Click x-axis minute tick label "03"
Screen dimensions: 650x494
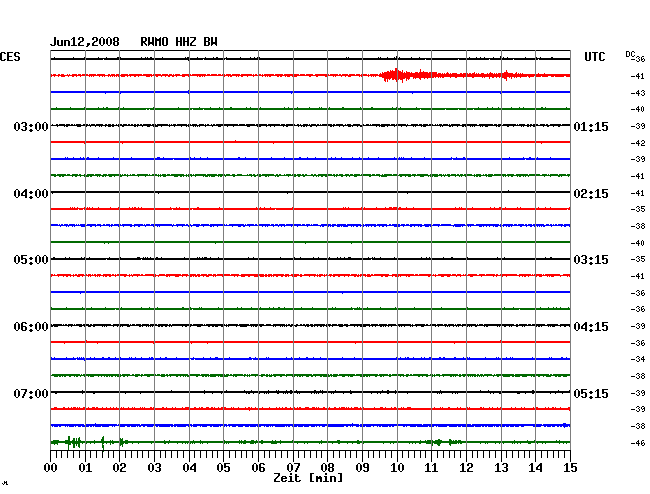(154, 467)
